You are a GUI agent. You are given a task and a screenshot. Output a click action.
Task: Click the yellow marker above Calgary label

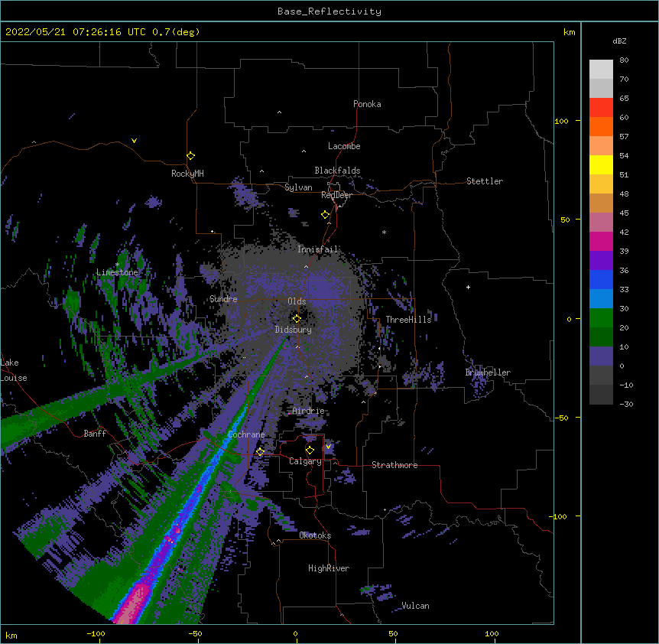[310, 450]
